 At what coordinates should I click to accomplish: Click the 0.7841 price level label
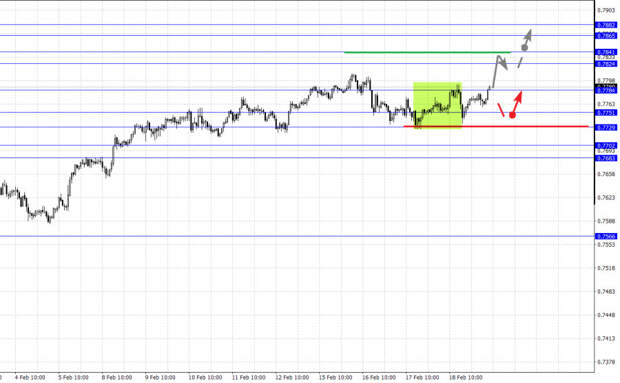click(606, 52)
